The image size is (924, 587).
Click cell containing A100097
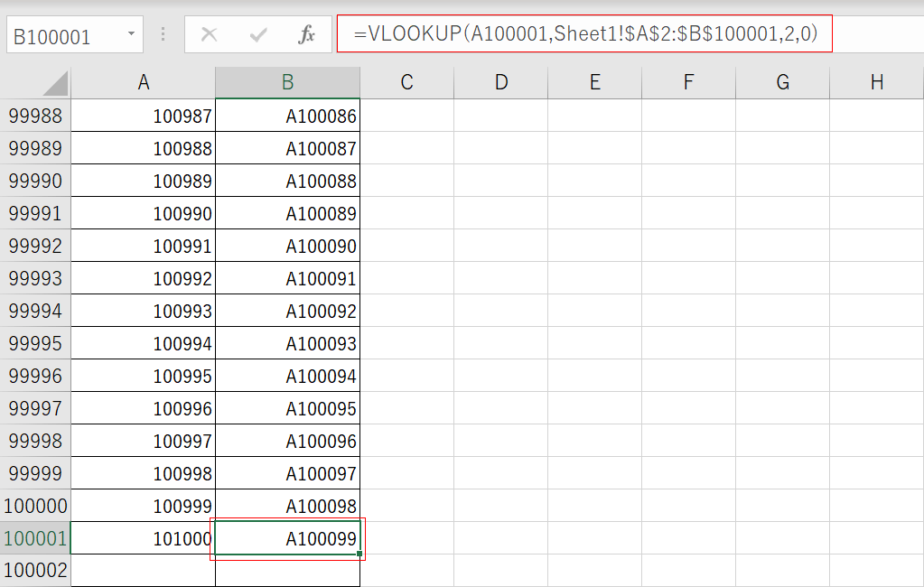[x=287, y=472]
